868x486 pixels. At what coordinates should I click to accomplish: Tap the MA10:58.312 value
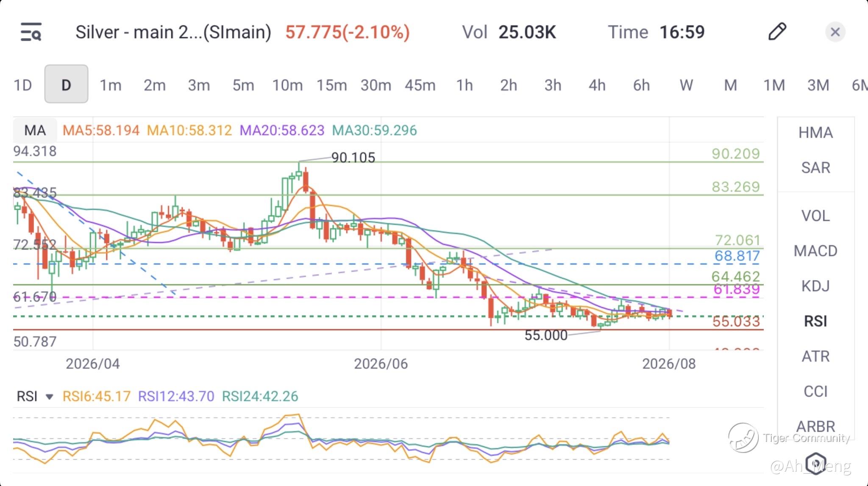pyautogui.click(x=189, y=131)
